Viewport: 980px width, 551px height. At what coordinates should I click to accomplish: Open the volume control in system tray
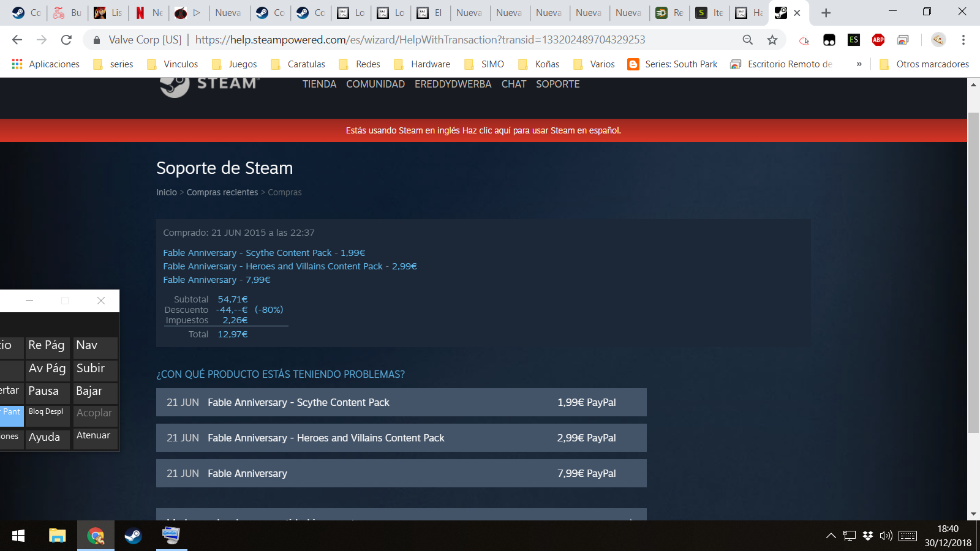(x=886, y=536)
